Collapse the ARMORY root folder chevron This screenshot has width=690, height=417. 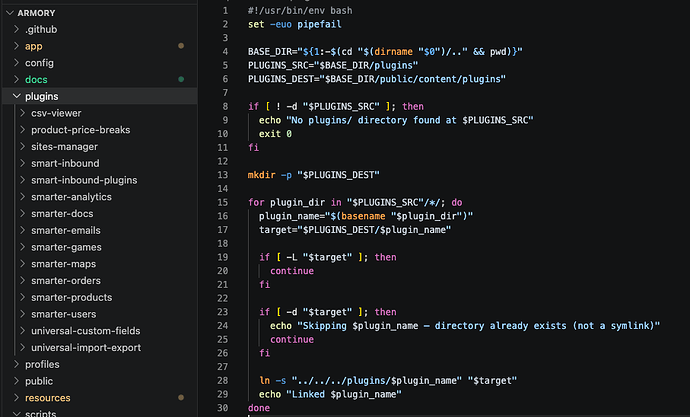pos(10,13)
